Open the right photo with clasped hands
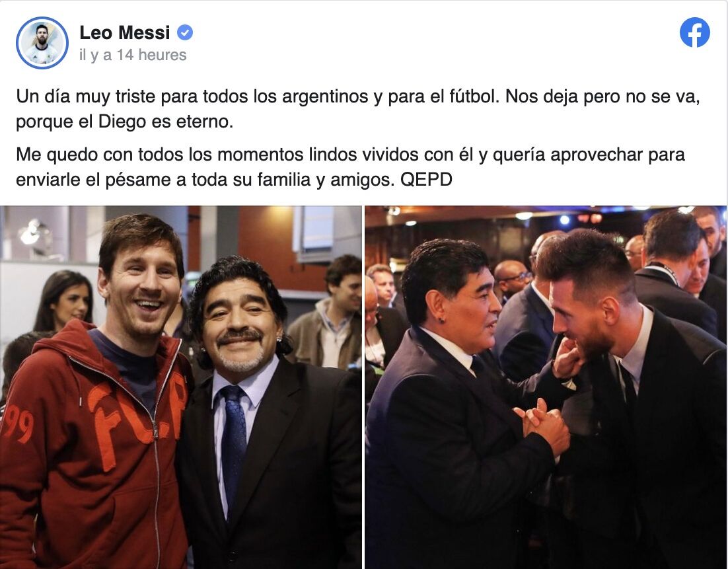 point(546,387)
